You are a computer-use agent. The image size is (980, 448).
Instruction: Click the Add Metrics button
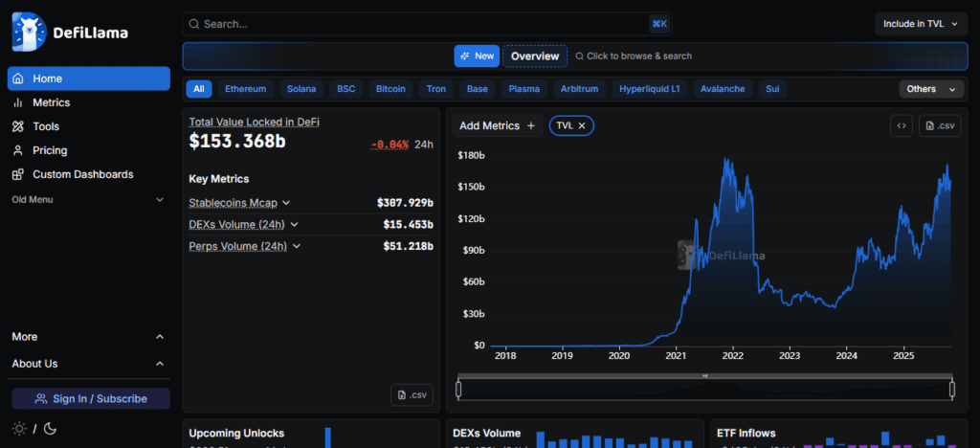click(x=496, y=125)
